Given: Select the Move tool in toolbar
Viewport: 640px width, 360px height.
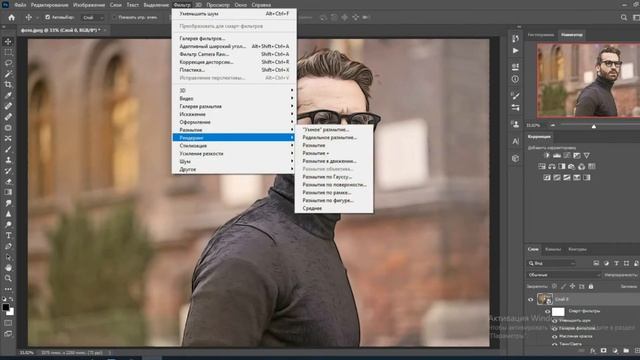Looking at the screenshot, I should 8,42.
